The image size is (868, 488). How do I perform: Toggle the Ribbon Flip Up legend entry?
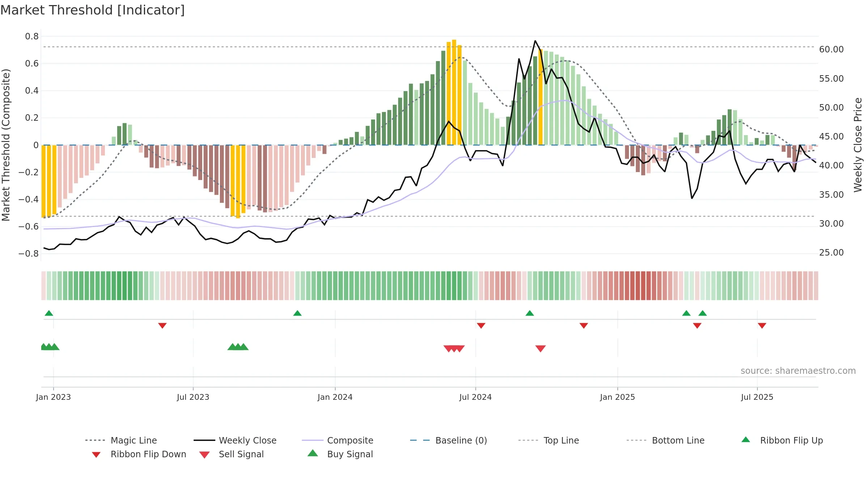pyautogui.click(x=782, y=440)
